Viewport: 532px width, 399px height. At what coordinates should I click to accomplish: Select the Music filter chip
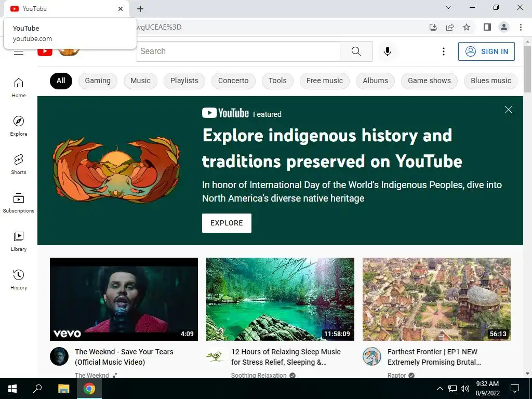click(x=140, y=81)
